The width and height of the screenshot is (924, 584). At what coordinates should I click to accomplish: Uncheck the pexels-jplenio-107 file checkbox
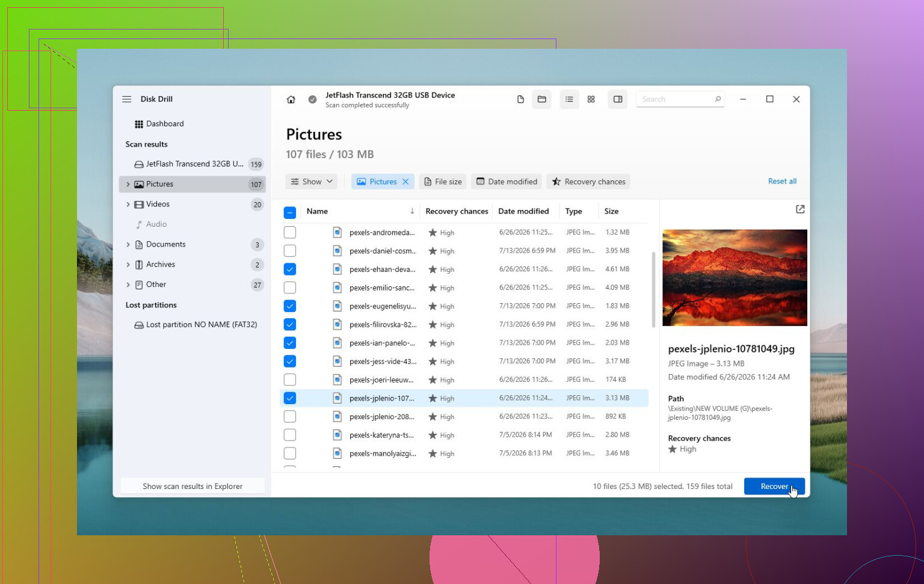(x=290, y=398)
